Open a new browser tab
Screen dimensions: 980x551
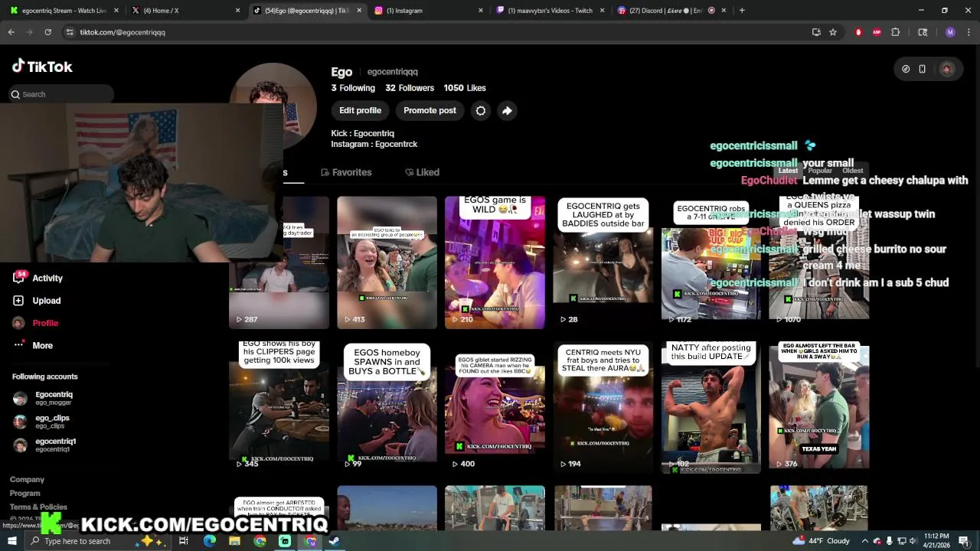[742, 11]
